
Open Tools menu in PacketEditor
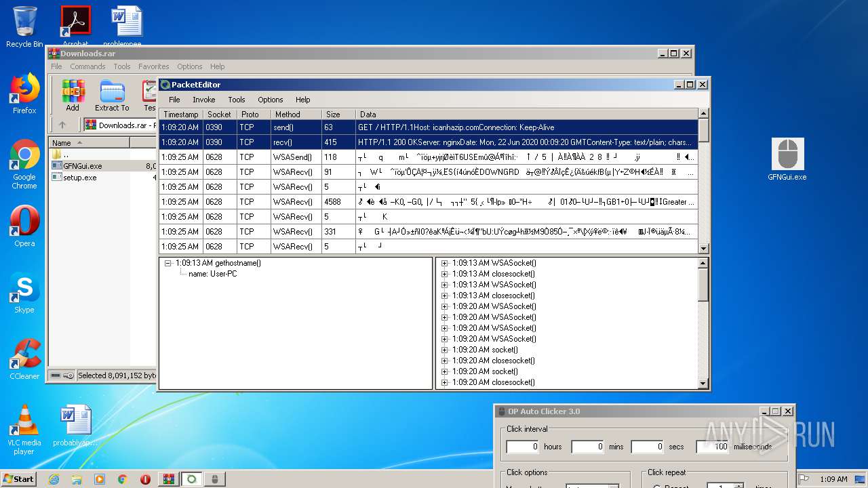click(237, 100)
